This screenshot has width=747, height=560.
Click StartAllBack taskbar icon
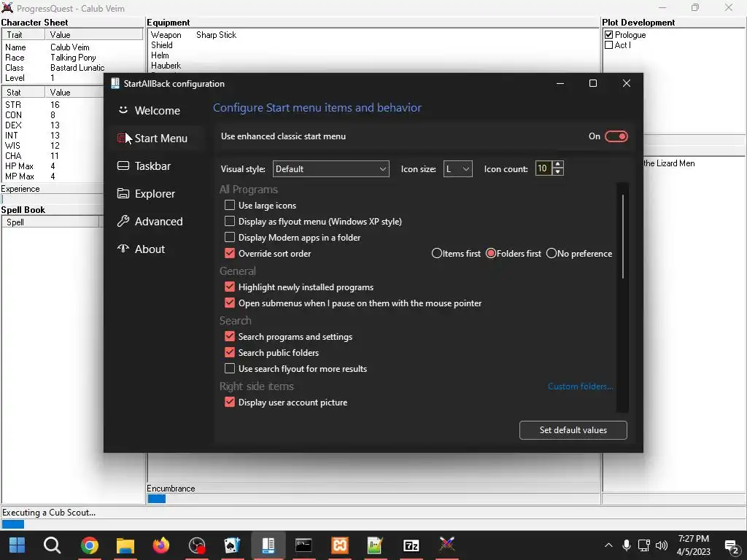268,545
